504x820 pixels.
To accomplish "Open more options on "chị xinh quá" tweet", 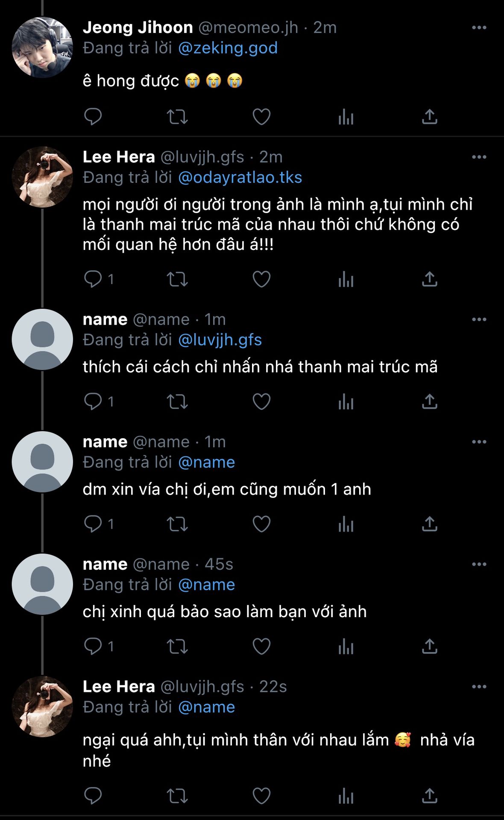I will coord(479,564).
